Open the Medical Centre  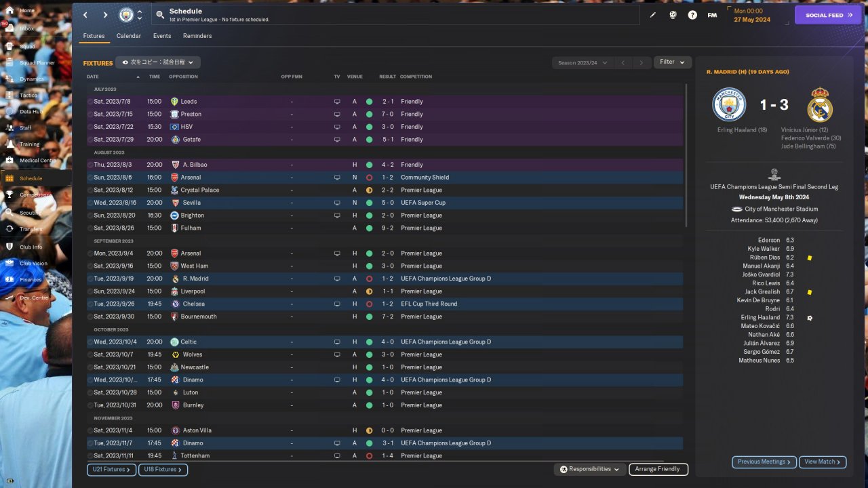pos(37,161)
